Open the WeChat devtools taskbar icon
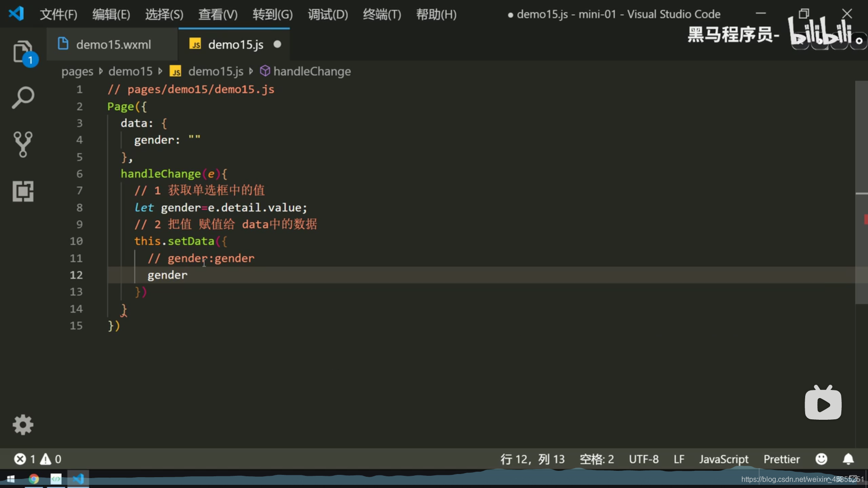The height and width of the screenshot is (488, 868). 56,479
